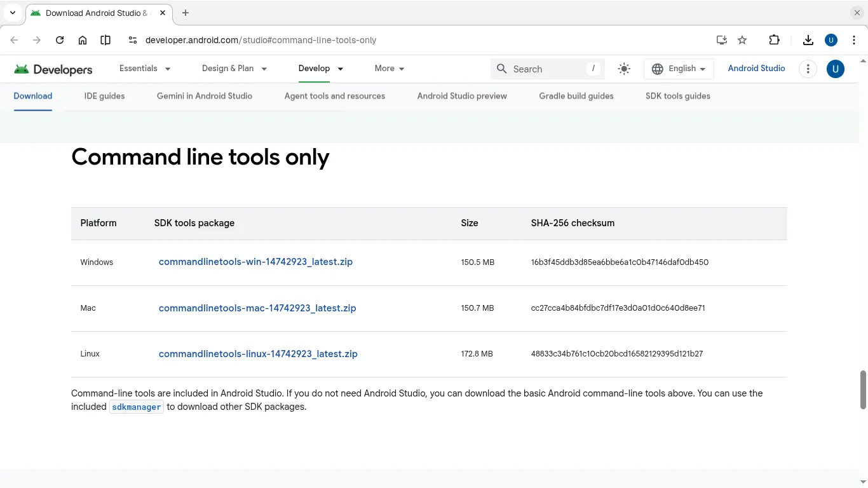Focus the site Search field

(x=548, y=69)
